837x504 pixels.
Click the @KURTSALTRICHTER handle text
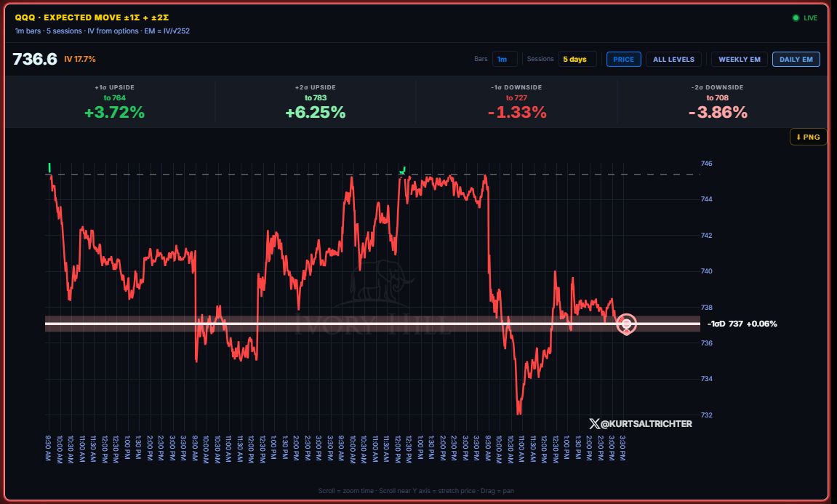click(x=646, y=424)
